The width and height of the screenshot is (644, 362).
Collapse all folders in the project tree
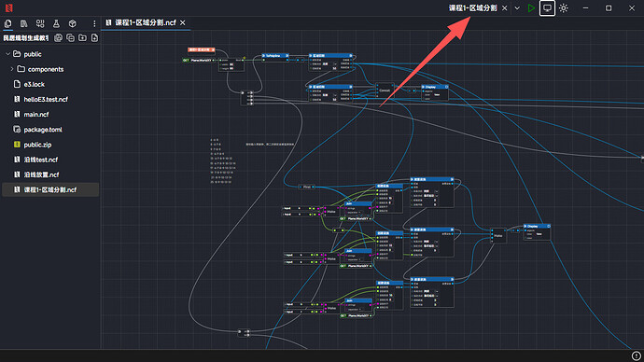[71, 37]
